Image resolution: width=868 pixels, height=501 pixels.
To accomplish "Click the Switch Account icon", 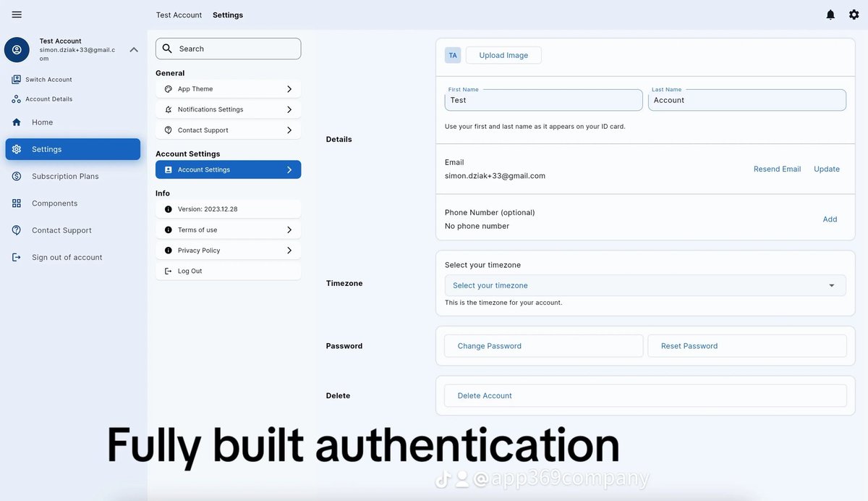I will pyautogui.click(x=16, y=80).
